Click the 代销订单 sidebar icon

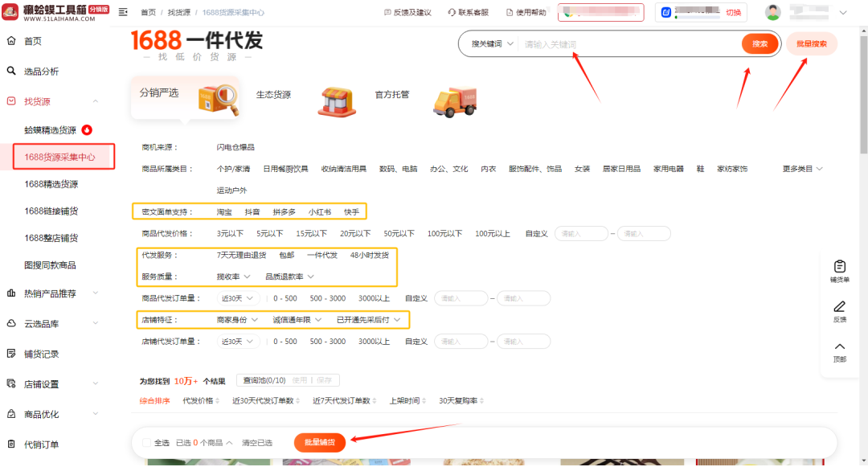coord(11,444)
